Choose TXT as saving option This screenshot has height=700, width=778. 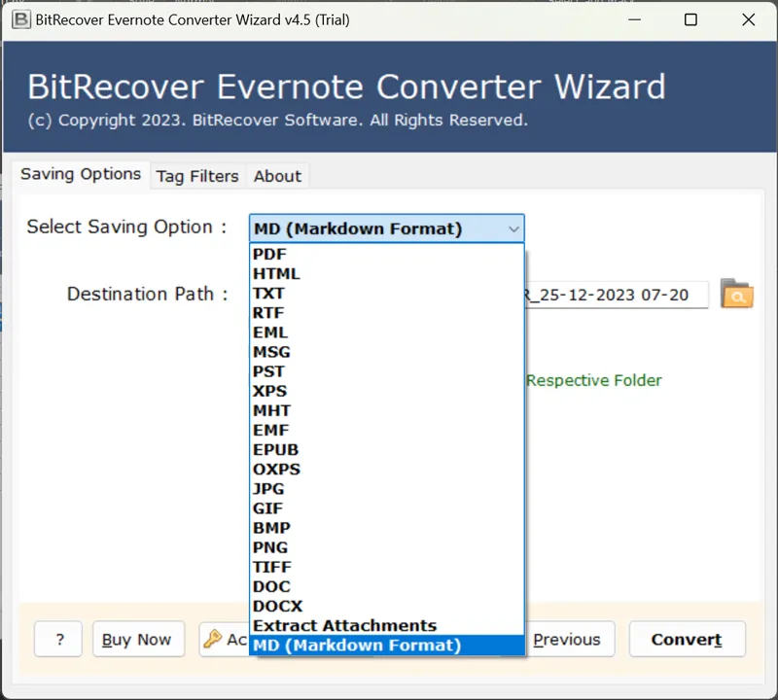pos(386,294)
